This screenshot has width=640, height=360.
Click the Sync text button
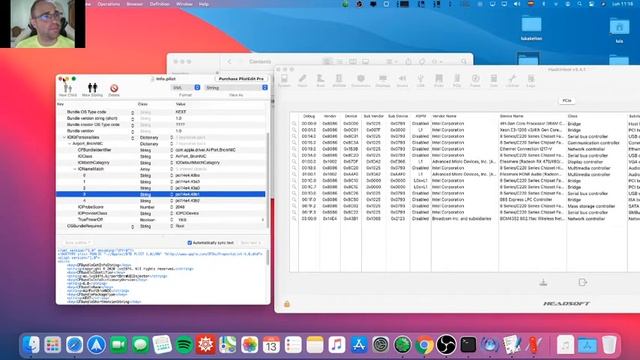[x=250, y=243]
